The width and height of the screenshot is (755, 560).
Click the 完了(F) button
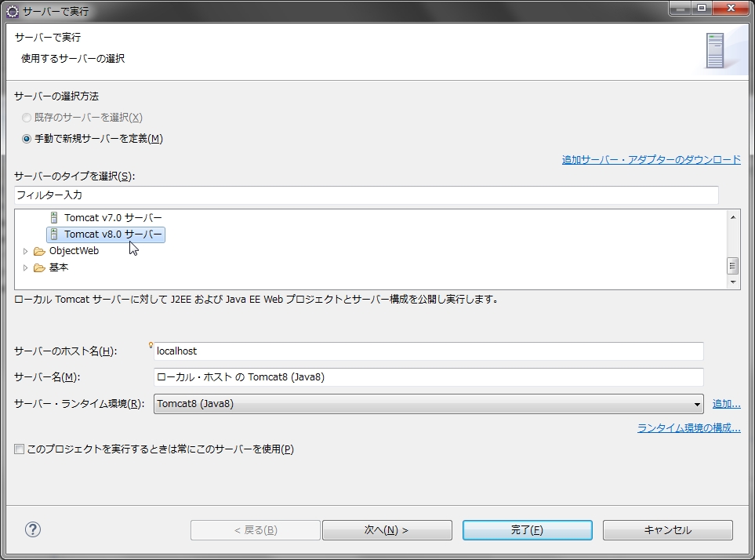point(528,530)
